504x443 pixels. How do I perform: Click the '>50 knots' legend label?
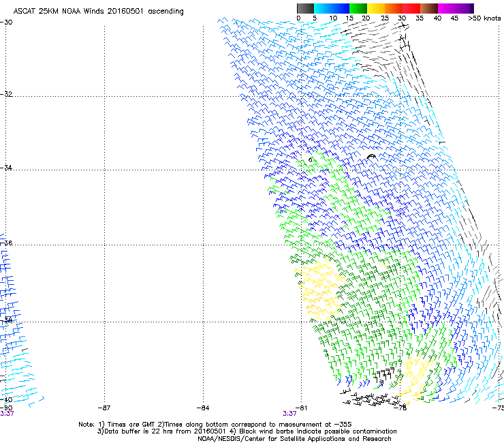(x=484, y=18)
